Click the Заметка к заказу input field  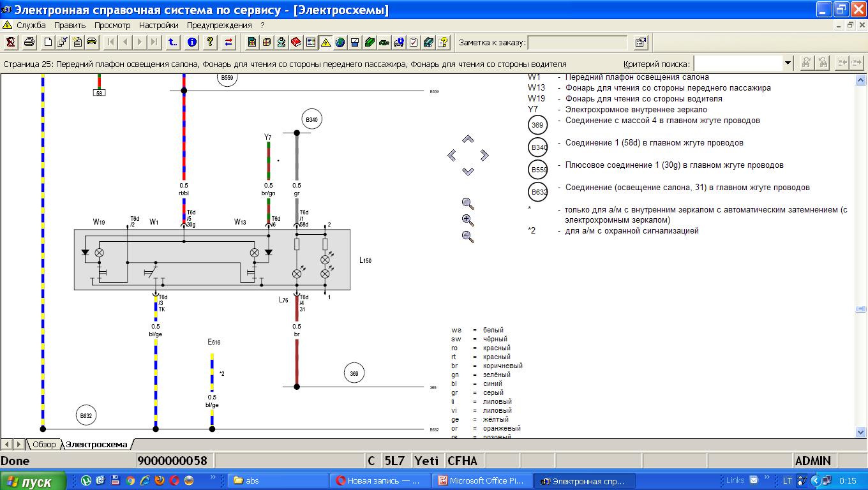(578, 43)
